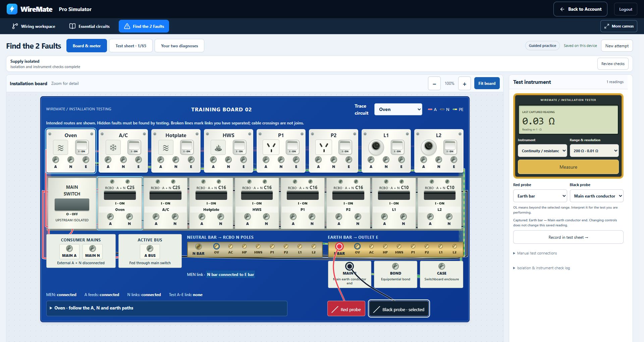This screenshot has height=342, width=644.
Task: Toggle the Hotplate RCBO C16 breaker
Action: click(211, 195)
